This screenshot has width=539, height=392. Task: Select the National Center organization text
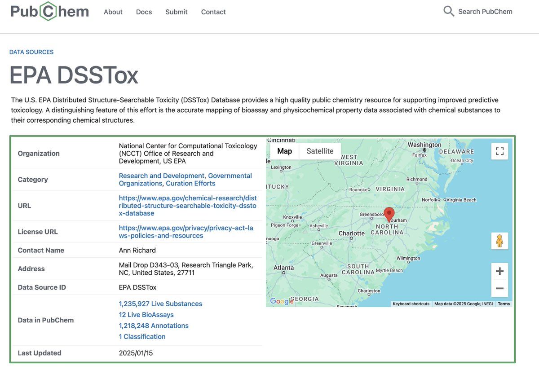188,154
